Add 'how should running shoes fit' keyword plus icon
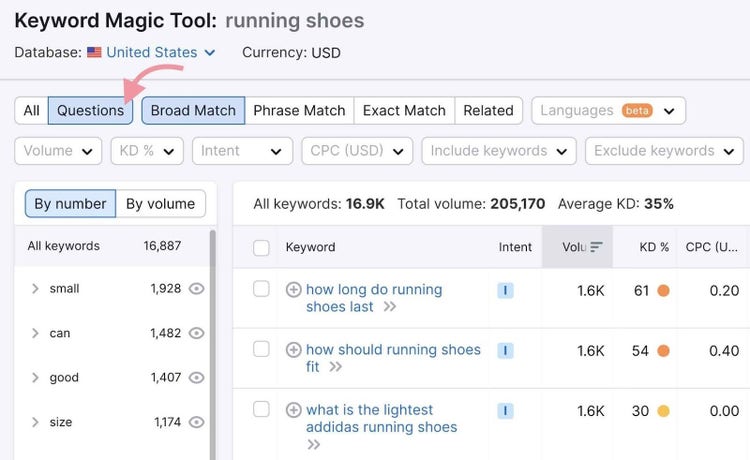 tap(293, 350)
